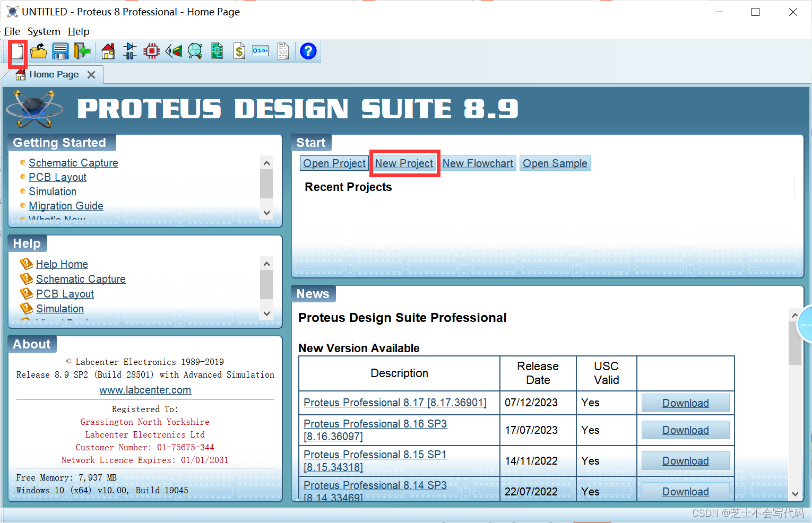Click the Recent Projects heading

click(x=348, y=187)
